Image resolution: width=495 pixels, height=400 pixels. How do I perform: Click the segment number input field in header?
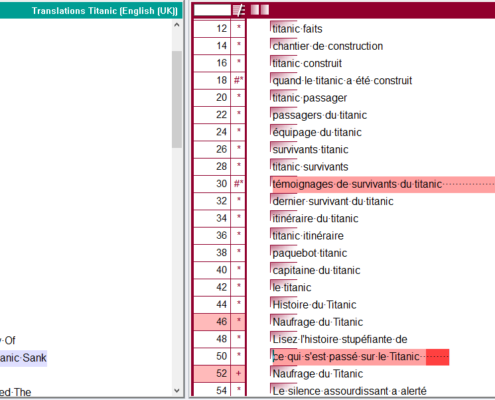pos(212,10)
